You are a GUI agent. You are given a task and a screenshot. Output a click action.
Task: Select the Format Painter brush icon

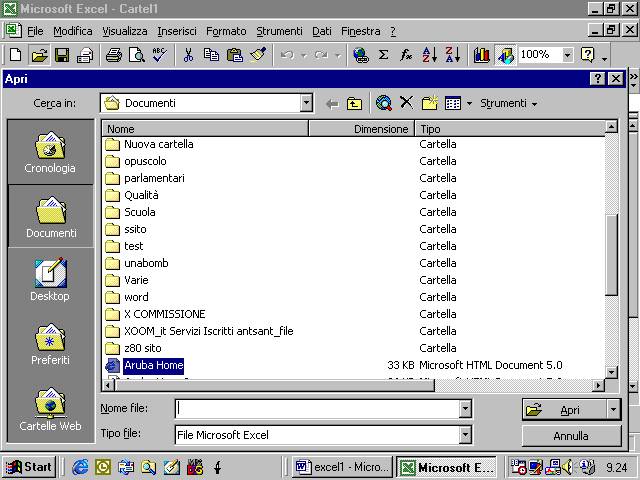(x=258, y=55)
